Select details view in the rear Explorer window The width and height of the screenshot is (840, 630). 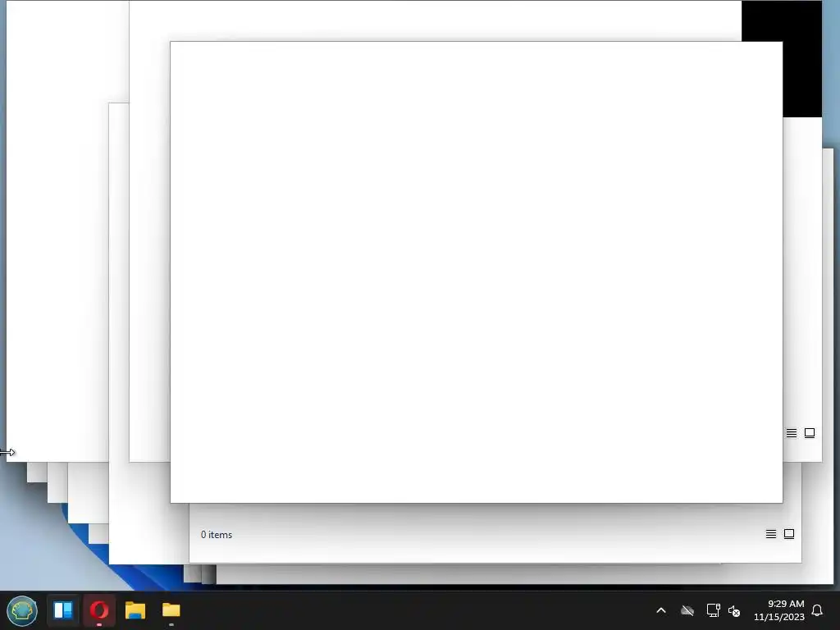coord(792,433)
